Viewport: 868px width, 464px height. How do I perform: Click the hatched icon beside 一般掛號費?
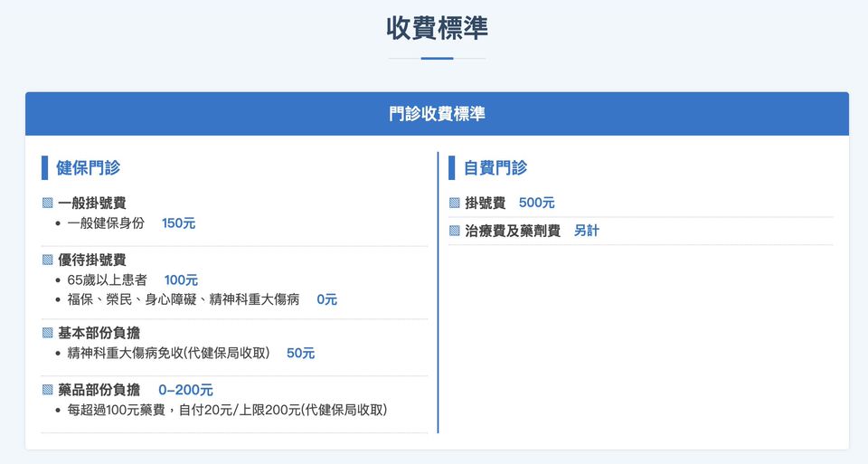click(48, 204)
